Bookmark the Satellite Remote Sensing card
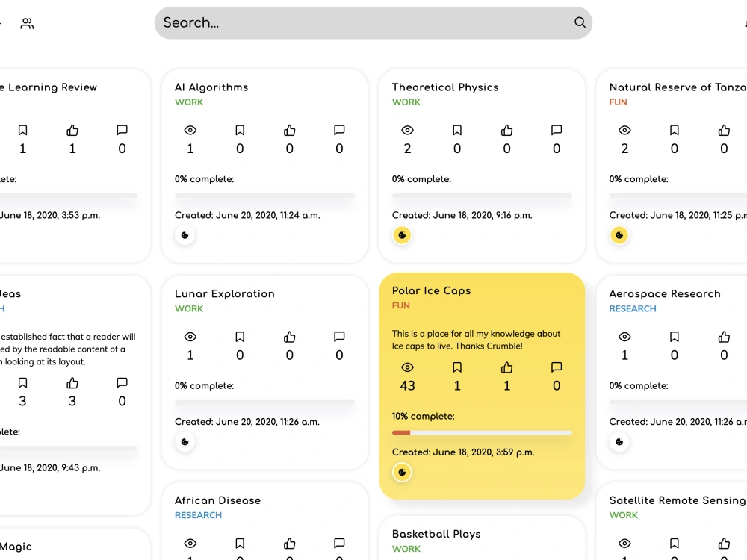Screen dimensions: 747x560 tap(674, 544)
